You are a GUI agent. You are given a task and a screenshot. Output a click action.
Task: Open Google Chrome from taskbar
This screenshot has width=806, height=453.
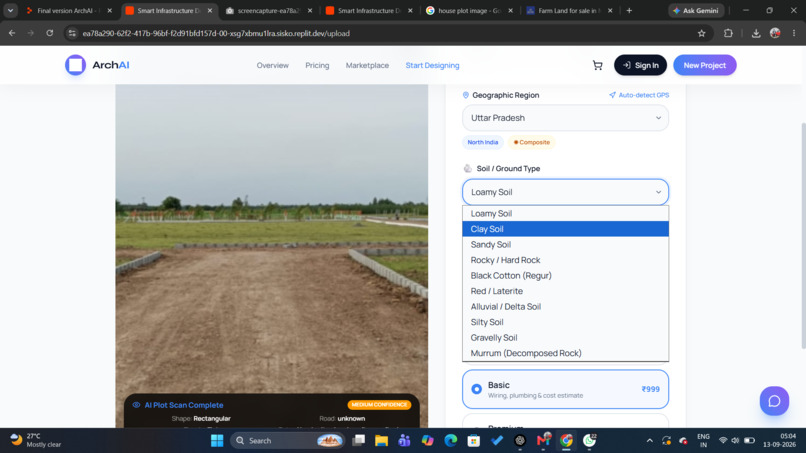[x=566, y=441]
